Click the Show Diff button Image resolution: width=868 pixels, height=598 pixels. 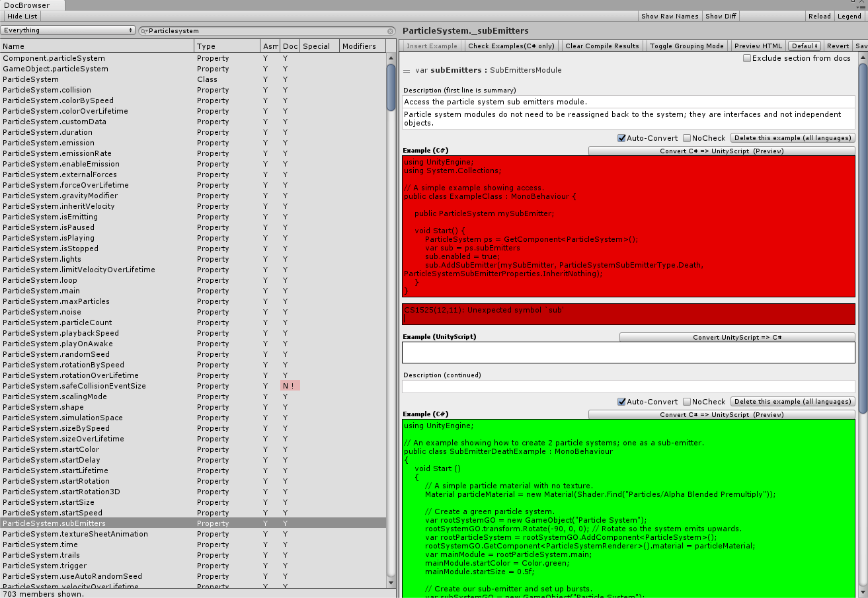[x=721, y=17]
